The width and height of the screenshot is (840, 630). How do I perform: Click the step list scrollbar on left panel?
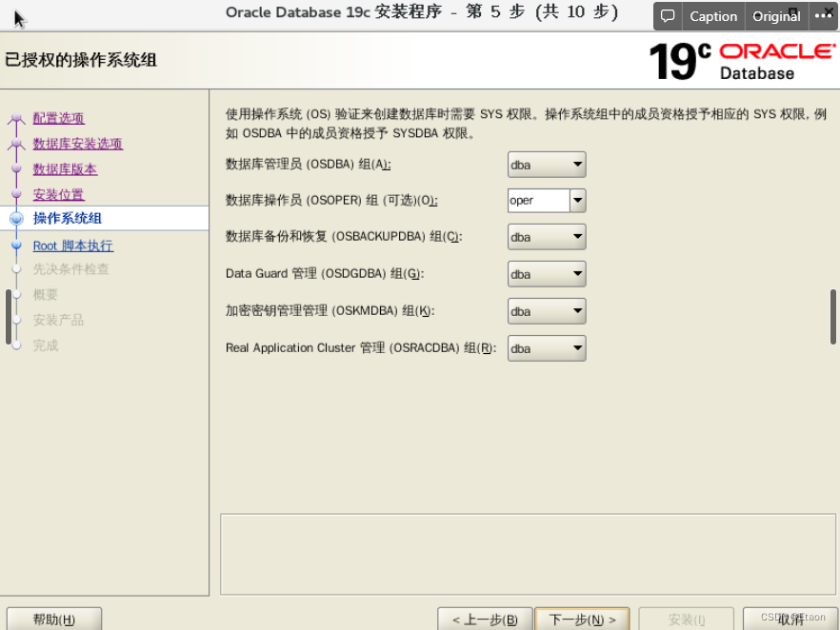coord(8,317)
